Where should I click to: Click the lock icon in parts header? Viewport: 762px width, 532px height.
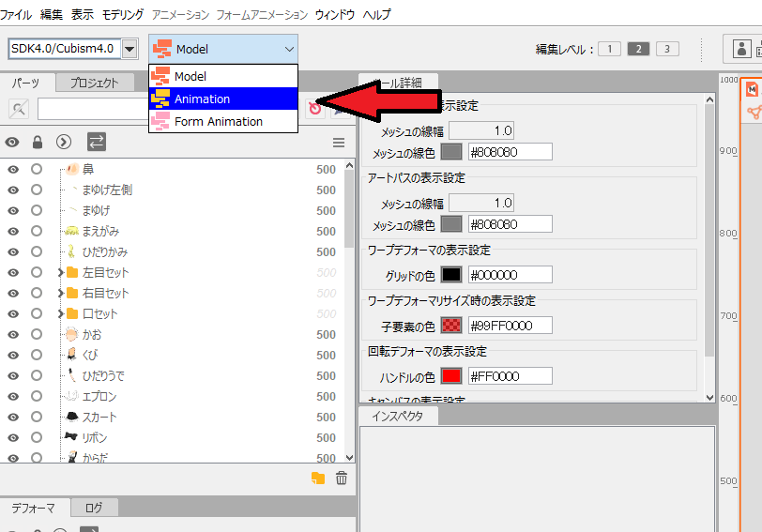click(x=38, y=143)
